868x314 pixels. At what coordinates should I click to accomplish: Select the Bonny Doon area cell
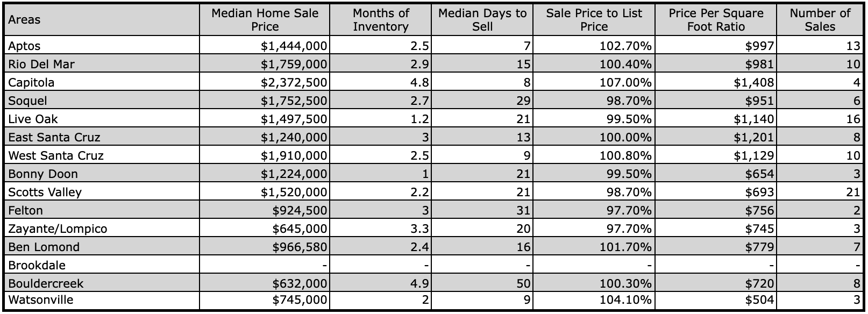(x=102, y=174)
